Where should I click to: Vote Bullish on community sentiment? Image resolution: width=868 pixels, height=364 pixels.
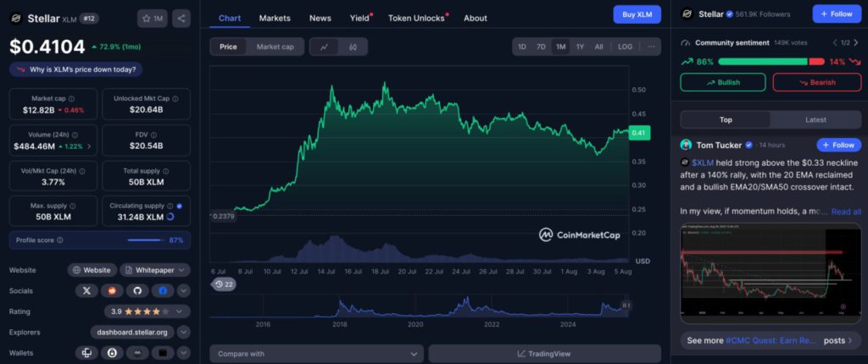click(722, 82)
